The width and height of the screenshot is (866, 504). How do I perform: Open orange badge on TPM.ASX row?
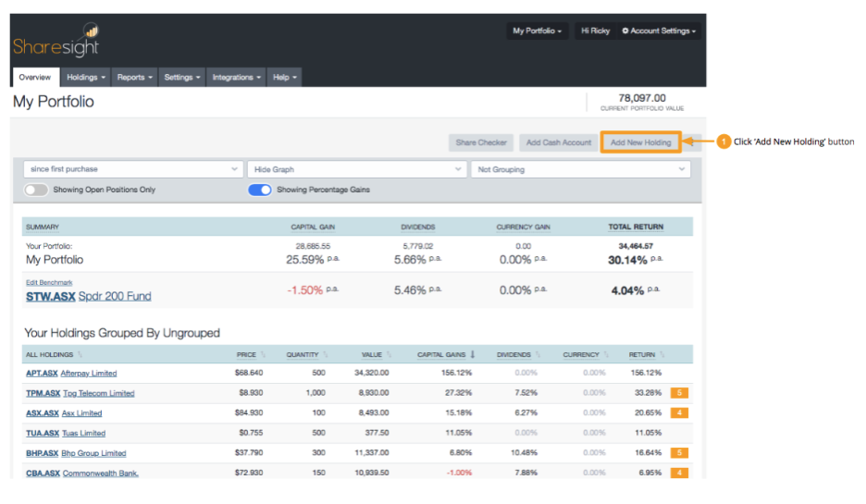pos(679,393)
